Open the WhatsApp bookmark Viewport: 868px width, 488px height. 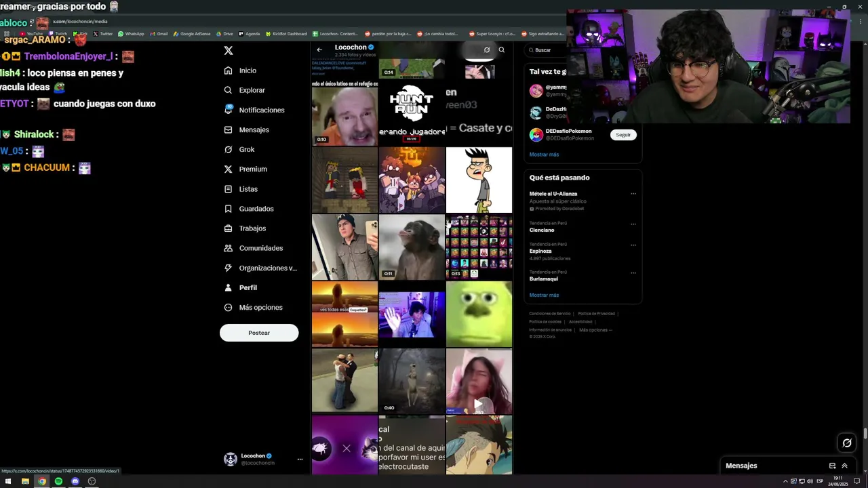click(131, 34)
